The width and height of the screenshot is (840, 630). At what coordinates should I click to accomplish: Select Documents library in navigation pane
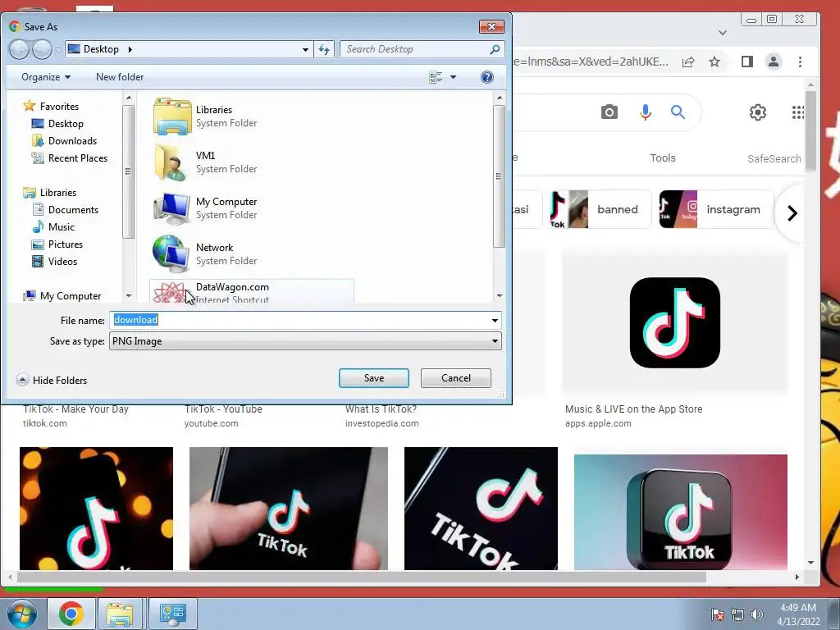[66, 210]
